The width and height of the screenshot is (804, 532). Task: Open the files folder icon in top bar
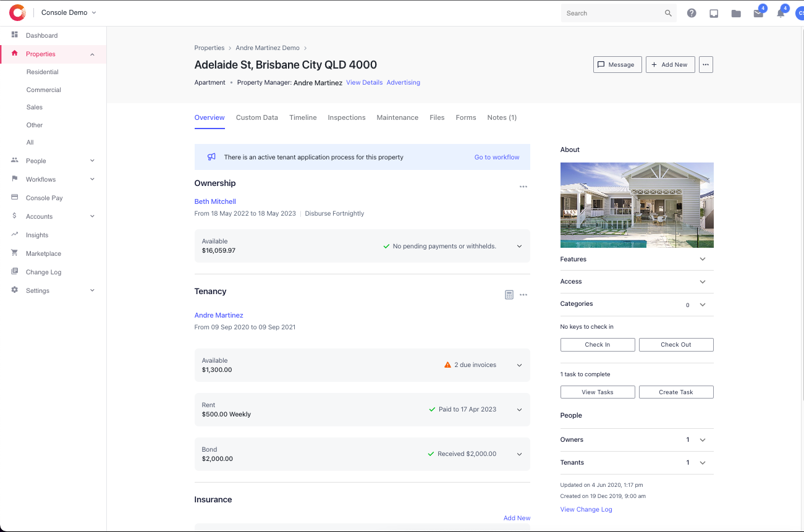(x=735, y=12)
